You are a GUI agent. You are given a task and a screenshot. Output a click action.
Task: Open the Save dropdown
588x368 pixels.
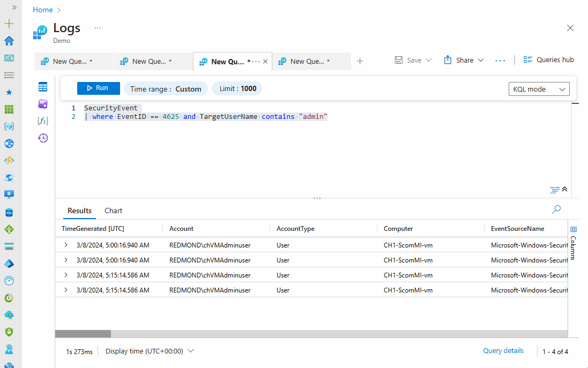pos(413,61)
